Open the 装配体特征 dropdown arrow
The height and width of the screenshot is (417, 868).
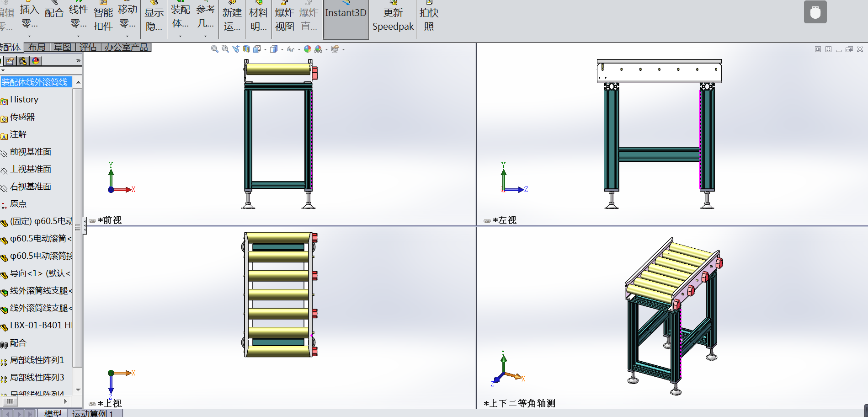point(180,36)
